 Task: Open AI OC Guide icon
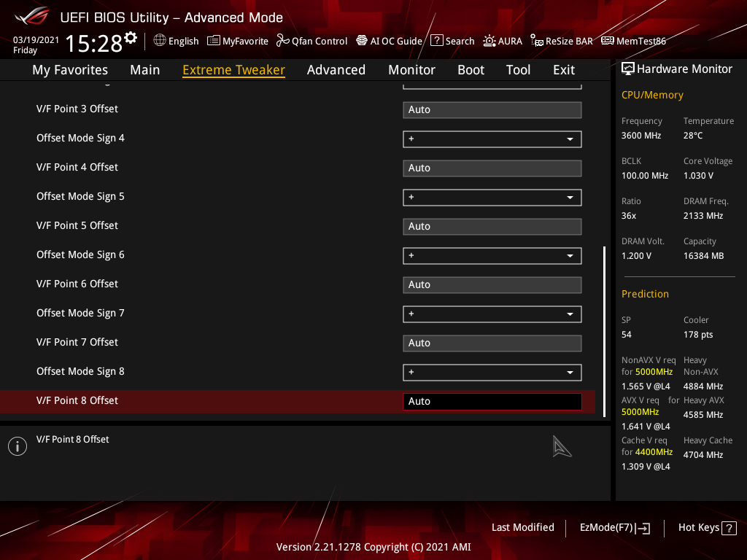coord(362,41)
